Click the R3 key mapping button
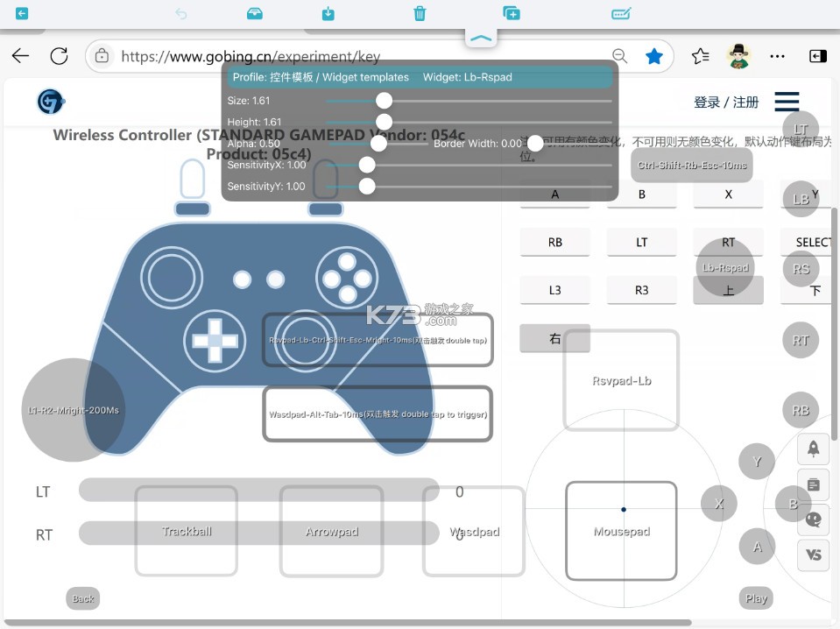 tap(642, 290)
